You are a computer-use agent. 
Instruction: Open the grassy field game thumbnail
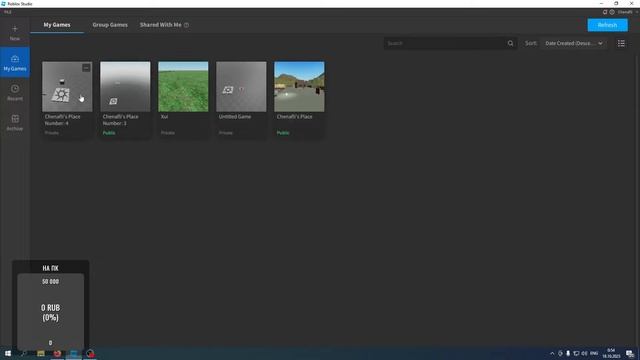click(x=183, y=87)
